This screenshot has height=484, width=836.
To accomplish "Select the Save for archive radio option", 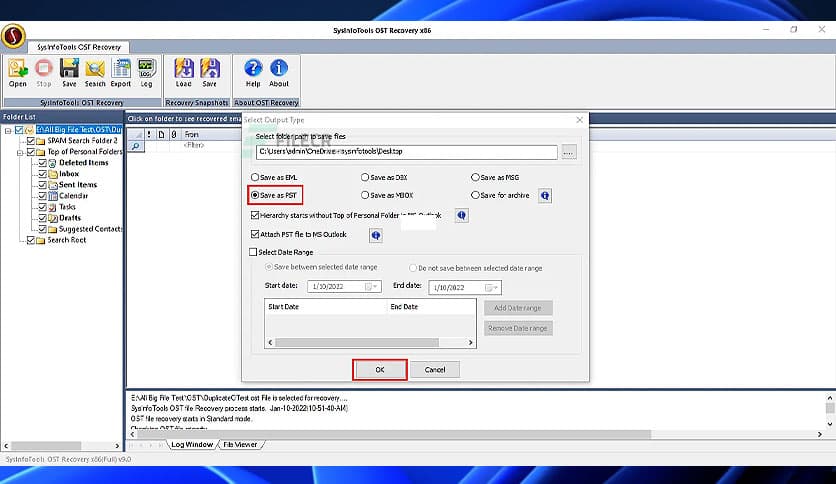I will point(475,195).
